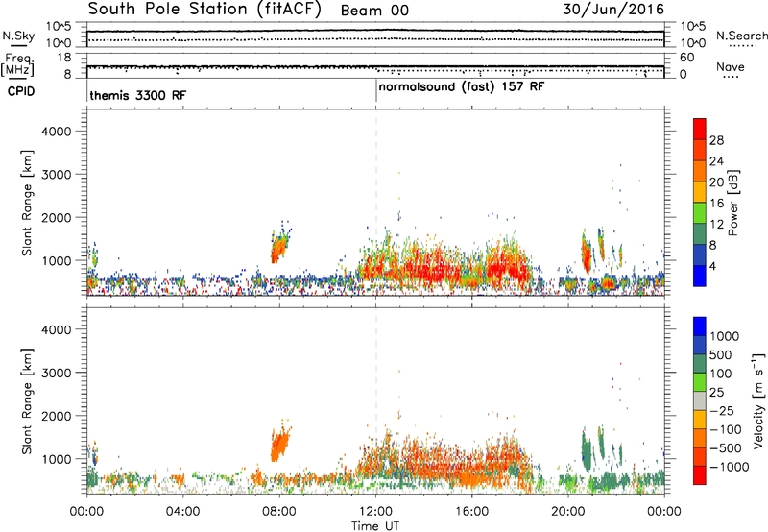Click the 'N.Search' legend label
768x532 pixels.
(x=741, y=36)
